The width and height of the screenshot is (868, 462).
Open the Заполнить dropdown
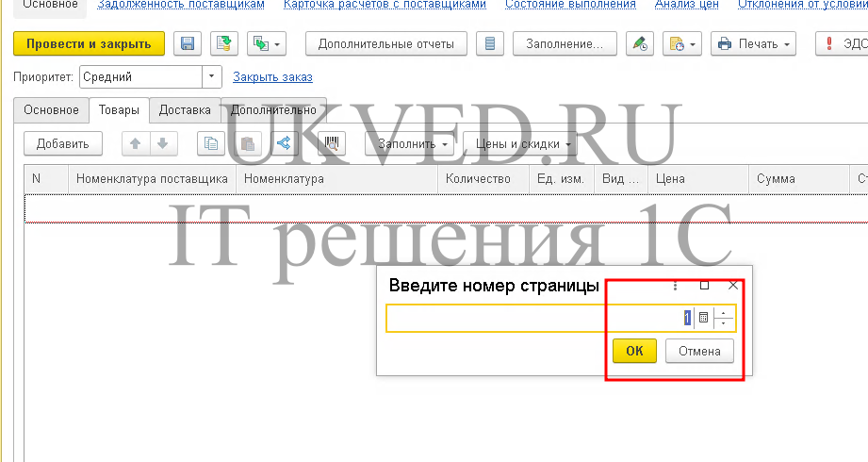click(x=410, y=144)
